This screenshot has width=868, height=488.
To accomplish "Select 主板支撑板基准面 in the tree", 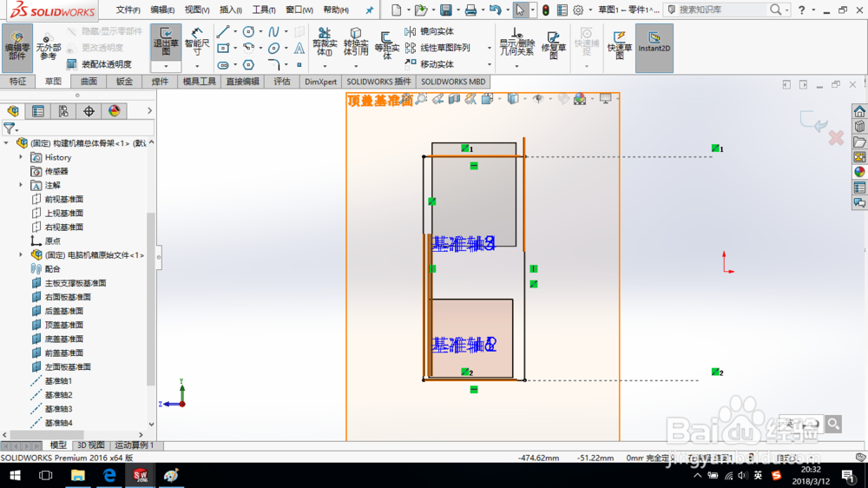I will (76, 283).
